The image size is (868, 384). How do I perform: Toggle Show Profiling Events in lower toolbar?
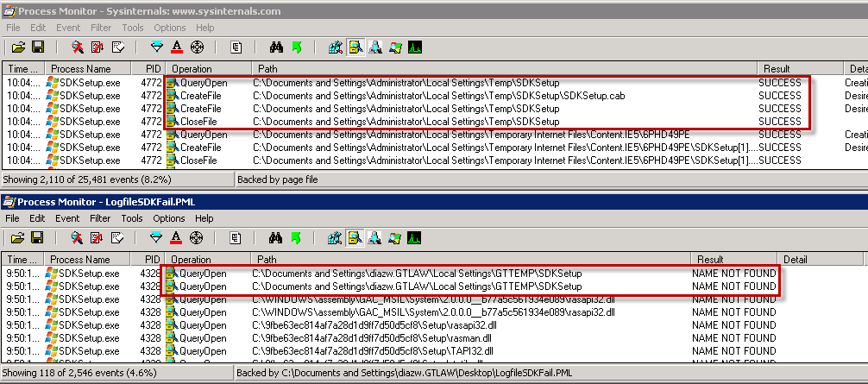[415, 238]
